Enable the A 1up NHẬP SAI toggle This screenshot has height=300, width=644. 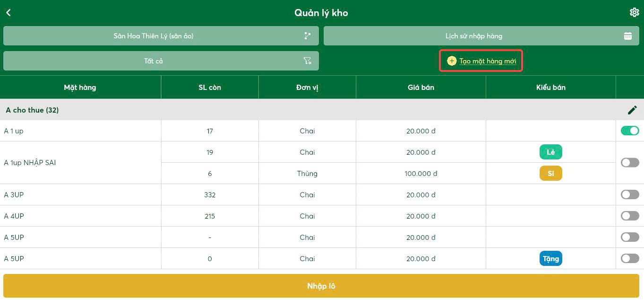click(x=630, y=163)
